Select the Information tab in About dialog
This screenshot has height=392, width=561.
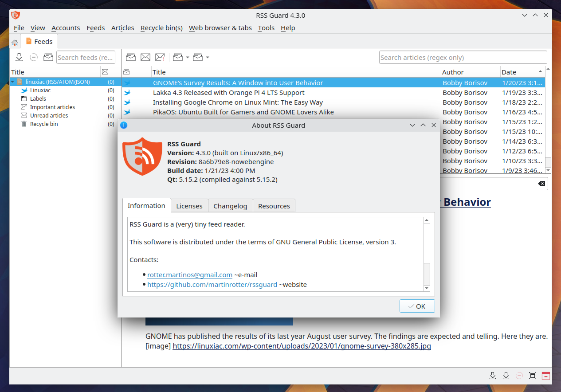click(x=146, y=205)
